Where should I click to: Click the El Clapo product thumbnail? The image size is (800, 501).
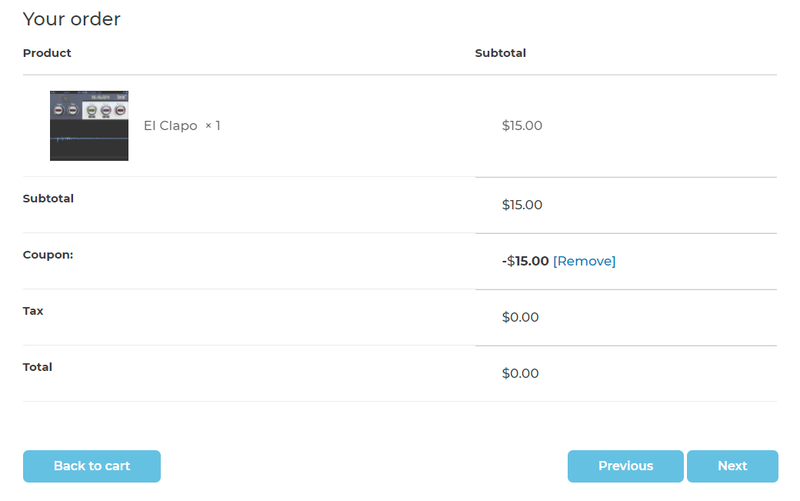point(89,126)
